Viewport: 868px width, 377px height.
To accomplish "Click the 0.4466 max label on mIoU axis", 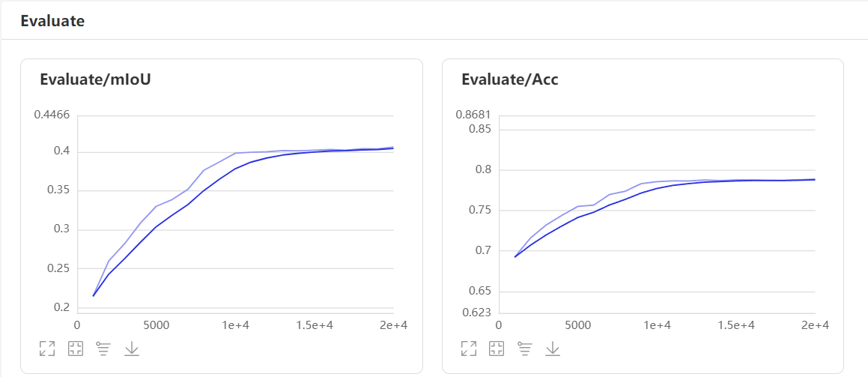I will click(x=52, y=115).
